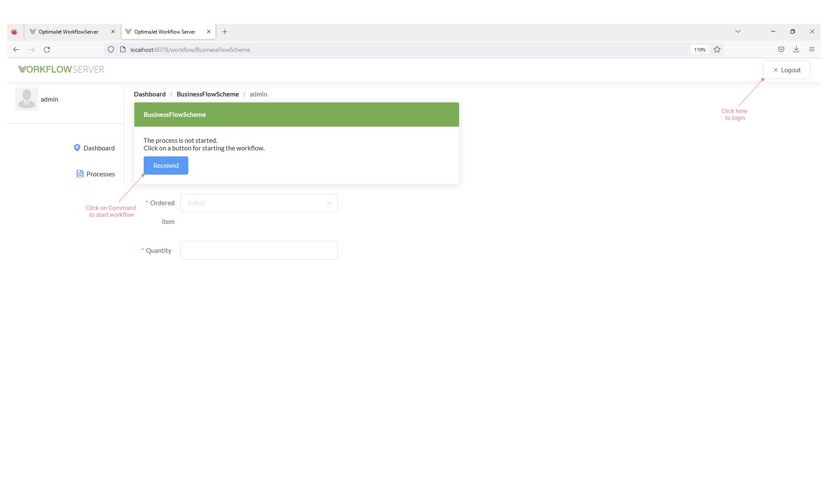Click the admin breadcrumb item

pyautogui.click(x=258, y=94)
